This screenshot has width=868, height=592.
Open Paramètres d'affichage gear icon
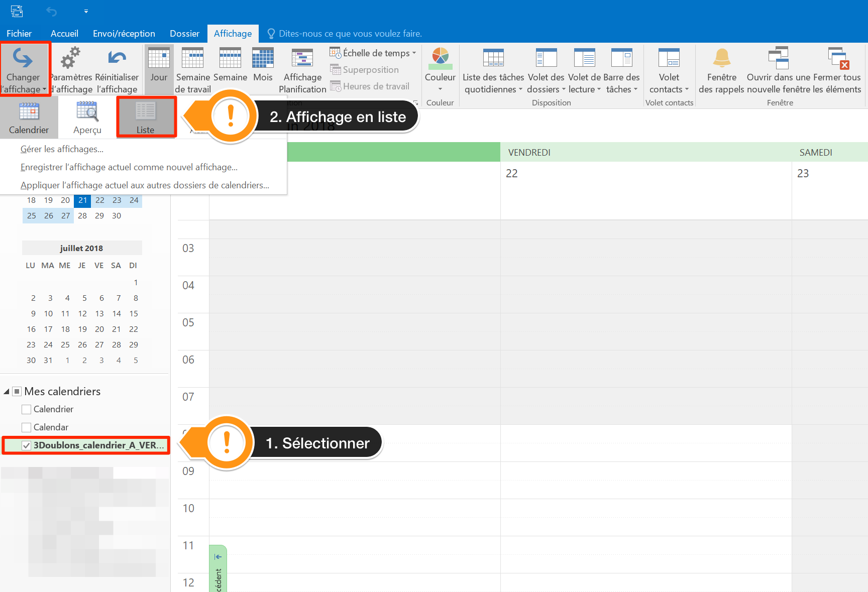70,59
